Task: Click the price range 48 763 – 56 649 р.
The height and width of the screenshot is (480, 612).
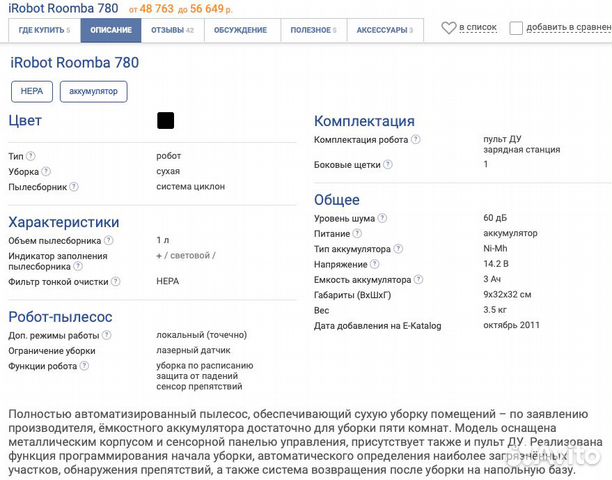Action: click(x=180, y=9)
